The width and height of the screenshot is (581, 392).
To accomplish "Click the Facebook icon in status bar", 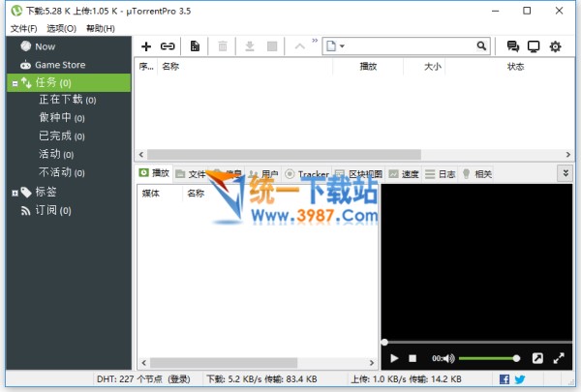I will [x=505, y=379].
